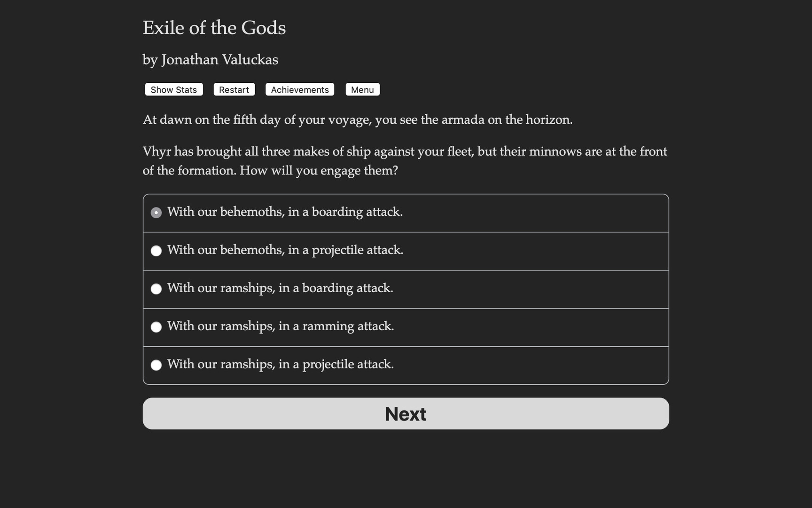Click the last option in the choice box
Viewport: 812px width, 508px height.
[281, 365]
